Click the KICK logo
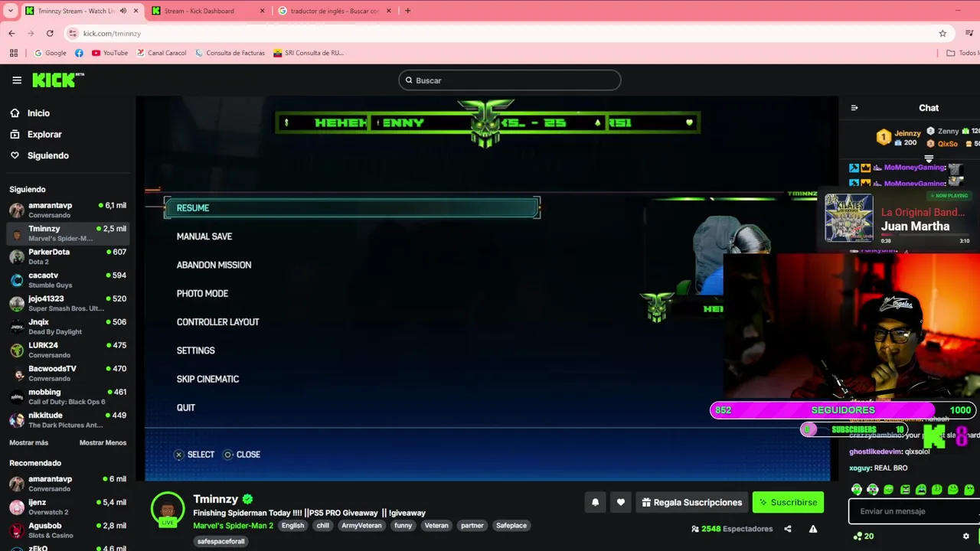Screen dimensions: 980x551 (58, 80)
